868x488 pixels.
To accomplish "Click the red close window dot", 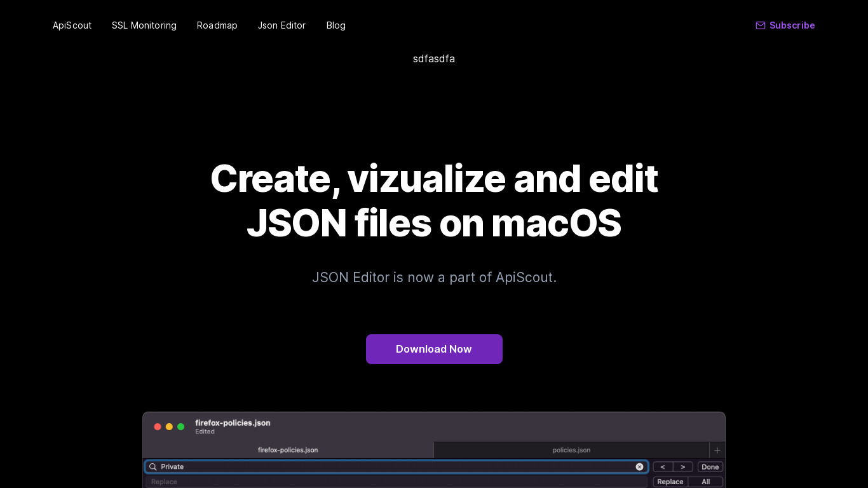I will point(158,427).
